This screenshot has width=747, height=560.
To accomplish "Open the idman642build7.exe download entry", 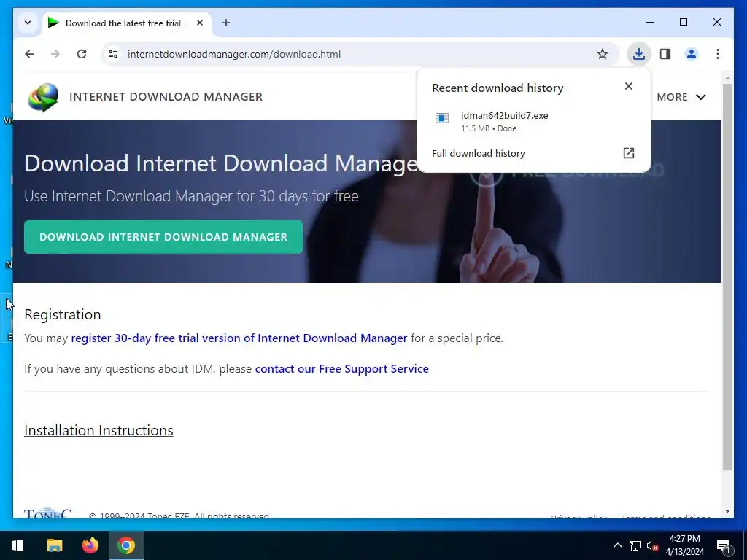I will pyautogui.click(x=533, y=122).
